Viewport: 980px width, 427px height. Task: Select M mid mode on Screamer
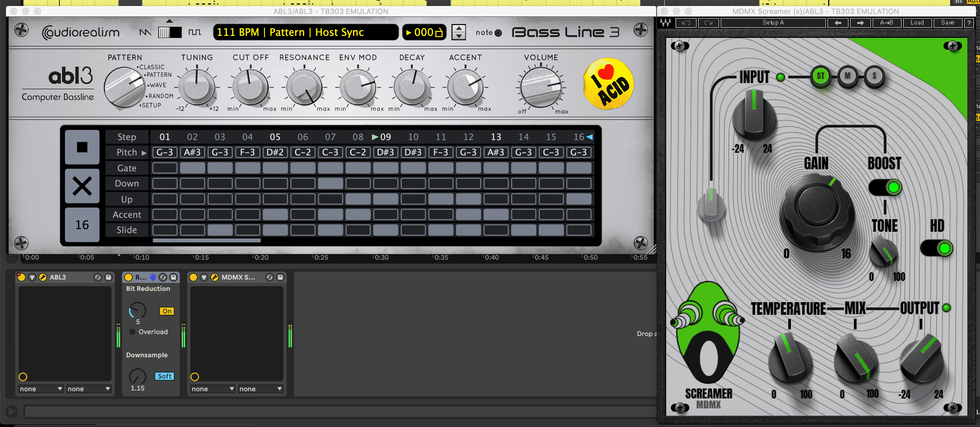(848, 76)
